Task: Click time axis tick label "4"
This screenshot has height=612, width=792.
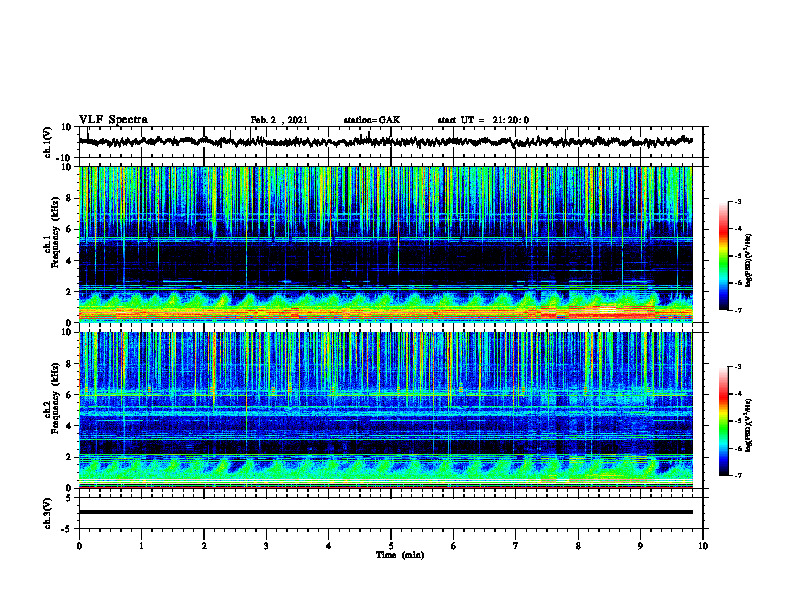Action: tap(329, 546)
